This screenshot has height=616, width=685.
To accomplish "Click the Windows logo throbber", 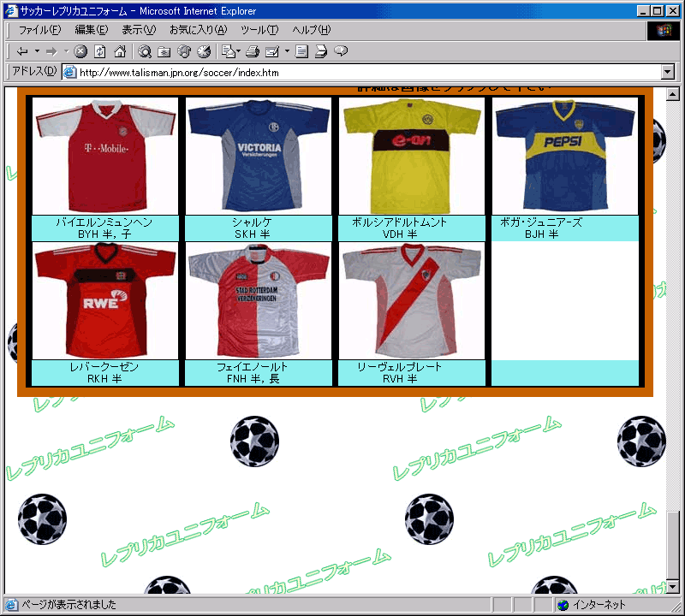I will coord(663,31).
